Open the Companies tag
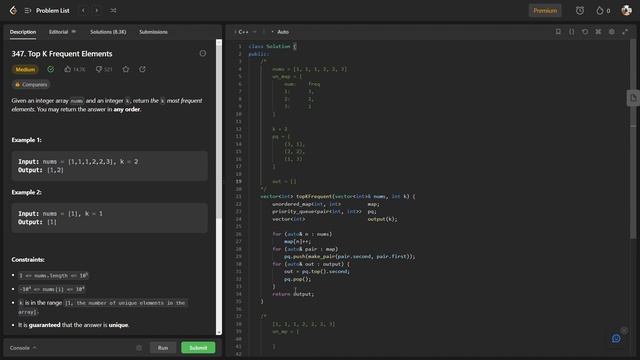The width and height of the screenshot is (640, 360). pos(31,84)
